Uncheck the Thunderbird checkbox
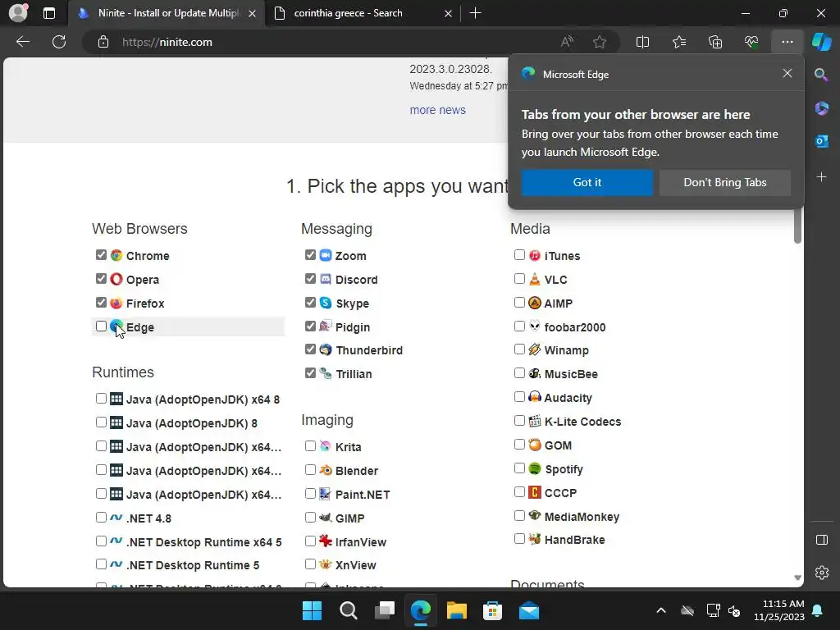This screenshot has height=630, width=840. (x=310, y=349)
